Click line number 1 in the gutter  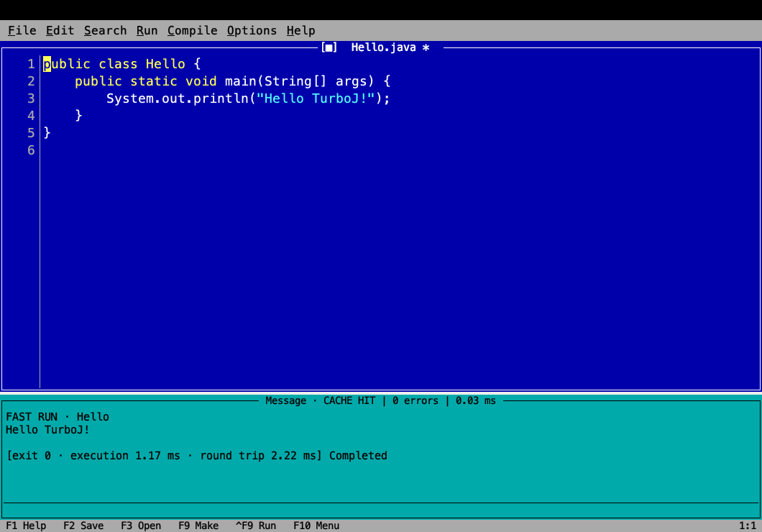[31, 64]
